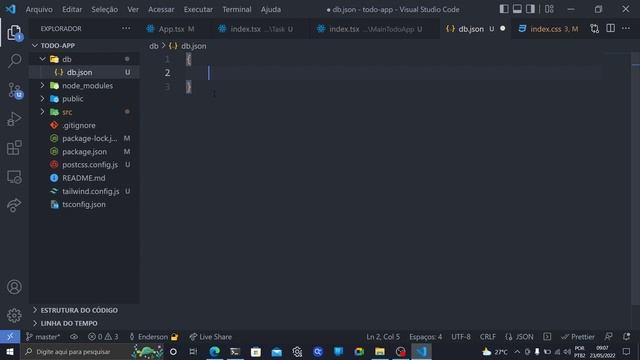Open notifications bell in status bar
Image resolution: width=640 pixels, height=360 pixels.
[626, 337]
